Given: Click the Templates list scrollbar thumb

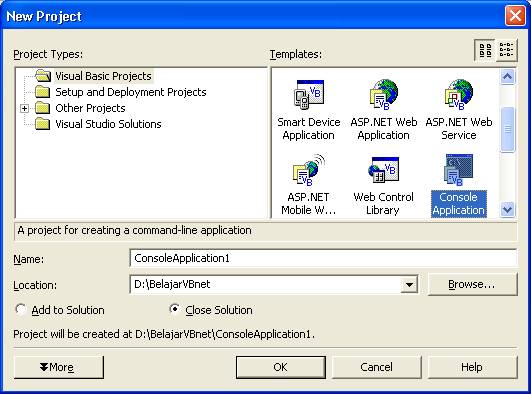Looking at the screenshot, I should point(507,129).
